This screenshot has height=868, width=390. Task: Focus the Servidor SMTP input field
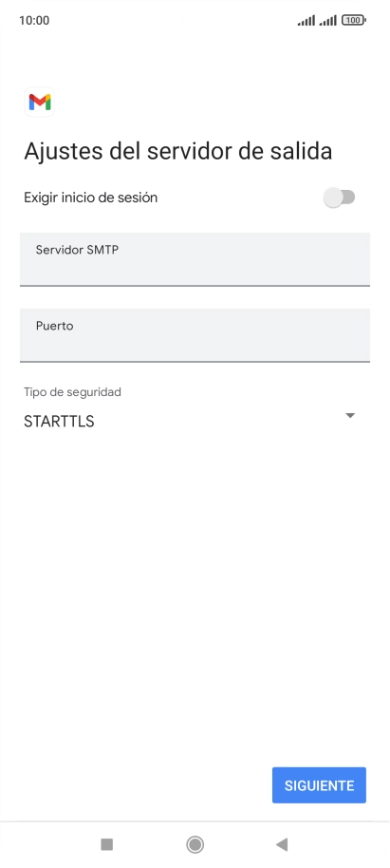(x=195, y=259)
